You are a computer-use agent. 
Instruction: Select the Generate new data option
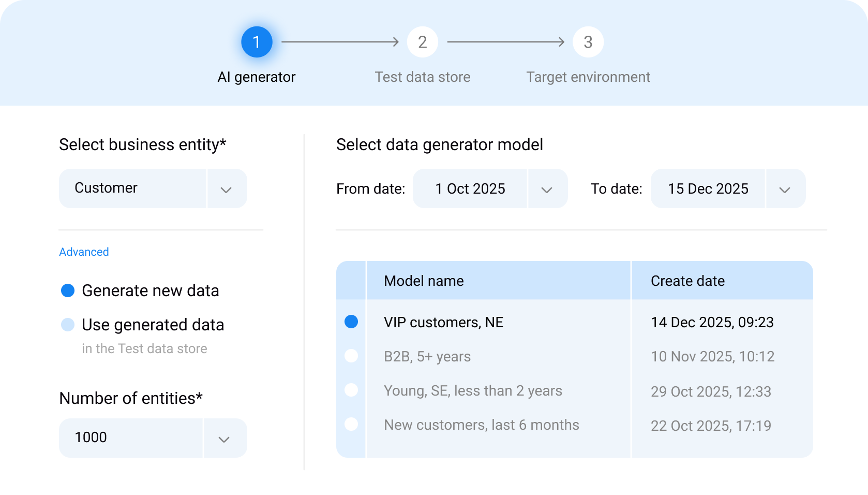(67, 290)
